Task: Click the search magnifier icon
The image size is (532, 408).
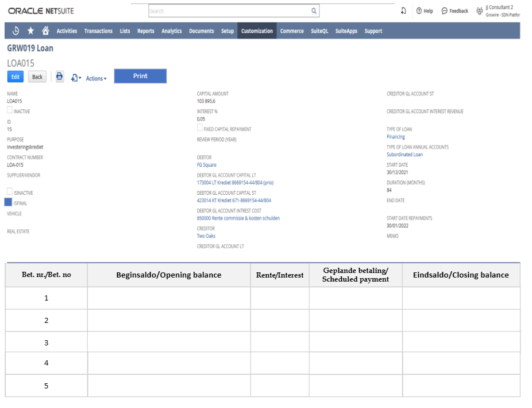Action: point(314,11)
